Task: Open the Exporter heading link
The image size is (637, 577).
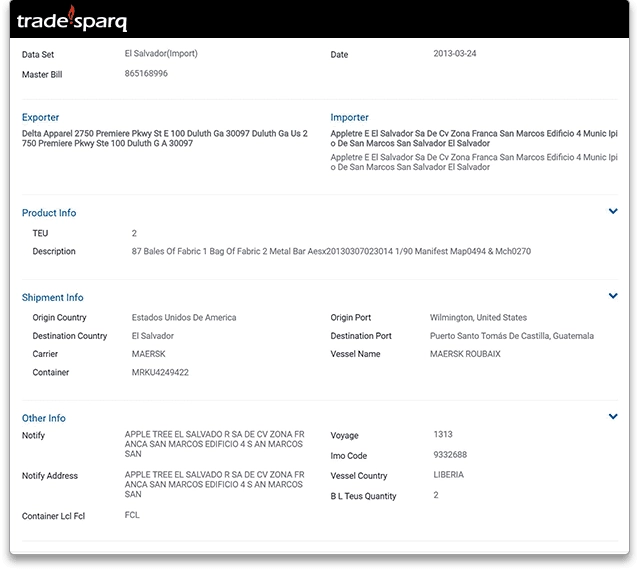Action: point(40,117)
